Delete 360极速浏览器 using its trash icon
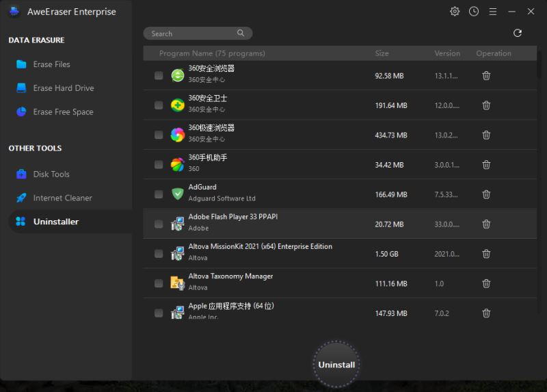The width and height of the screenshot is (547, 392). pyautogui.click(x=486, y=135)
